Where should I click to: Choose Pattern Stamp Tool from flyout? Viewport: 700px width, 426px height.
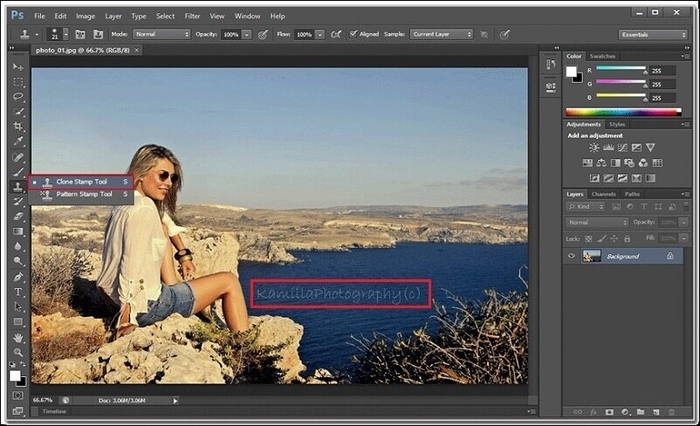[84, 194]
